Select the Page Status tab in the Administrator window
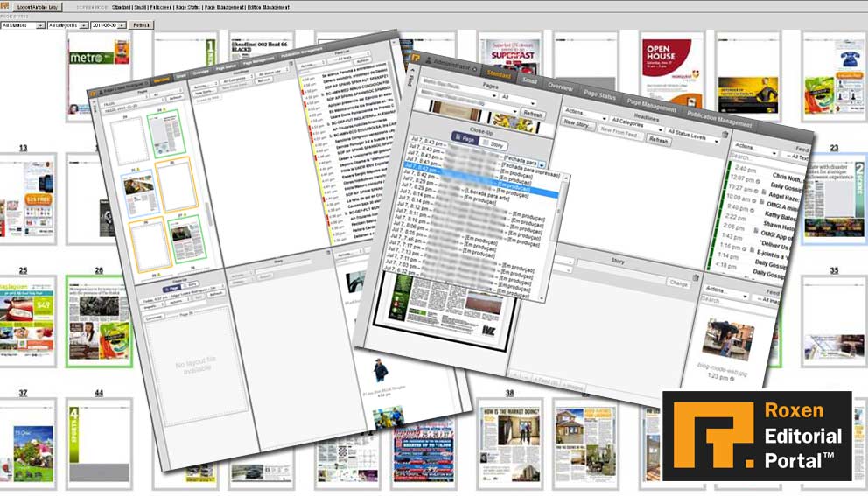 (599, 95)
